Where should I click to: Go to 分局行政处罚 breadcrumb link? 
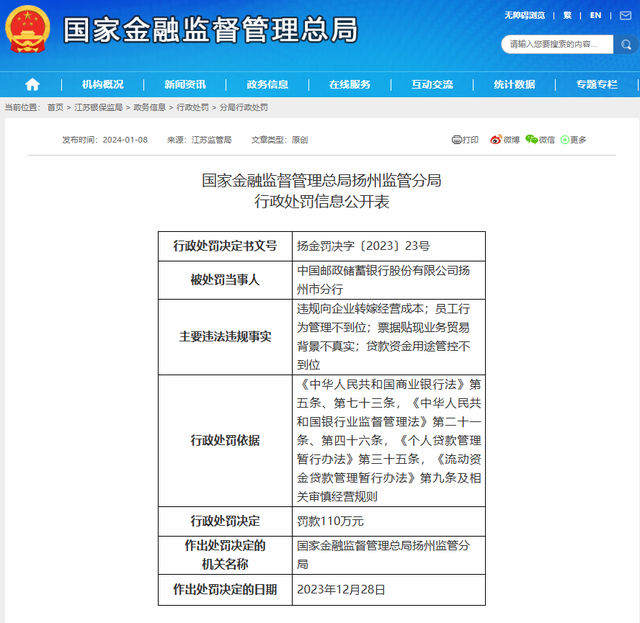[x=244, y=107]
